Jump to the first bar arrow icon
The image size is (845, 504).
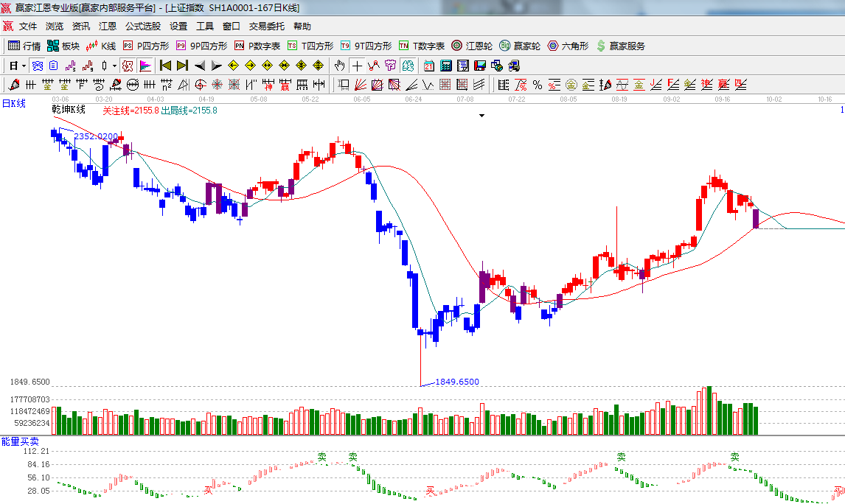[x=166, y=66]
